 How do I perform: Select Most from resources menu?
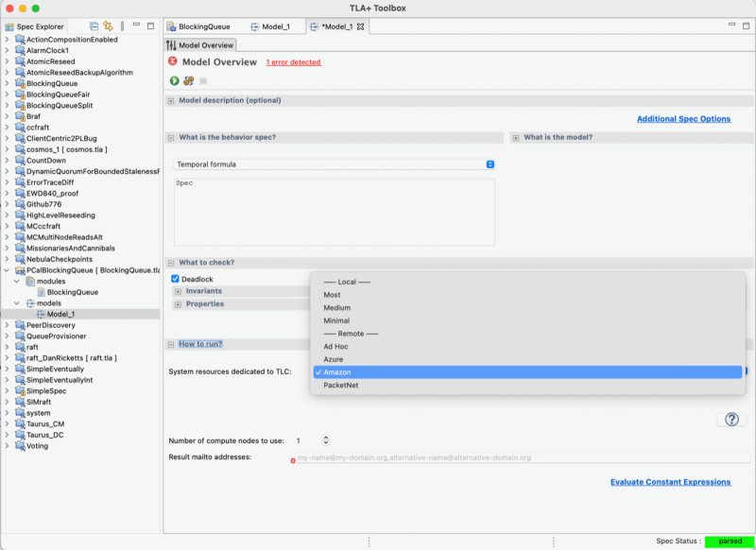[x=527, y=295]
